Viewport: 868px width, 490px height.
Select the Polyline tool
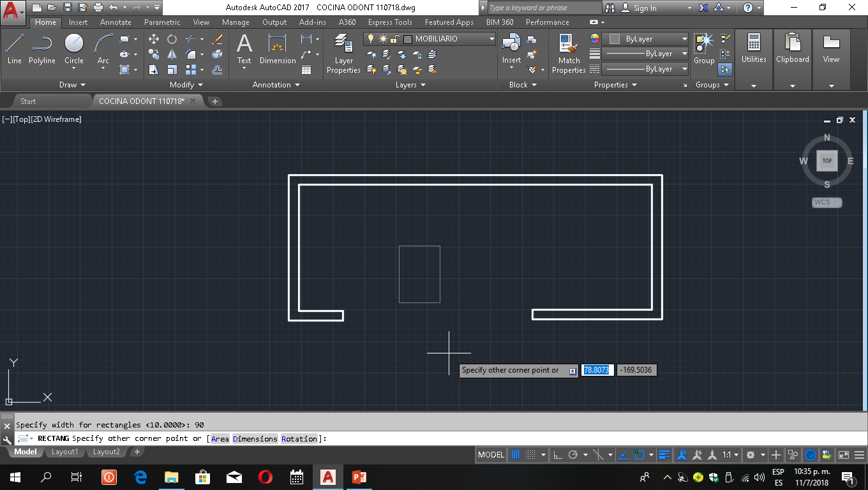tap(41, 50)
